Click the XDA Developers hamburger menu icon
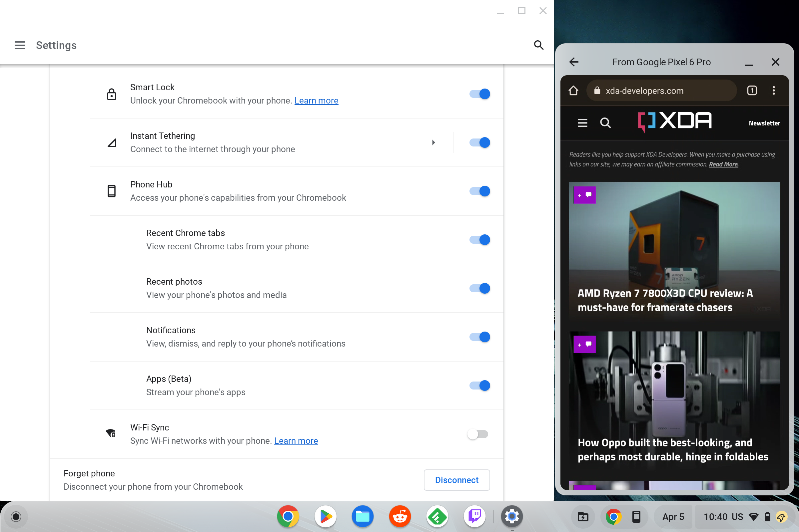 click(x=581, y=123)
